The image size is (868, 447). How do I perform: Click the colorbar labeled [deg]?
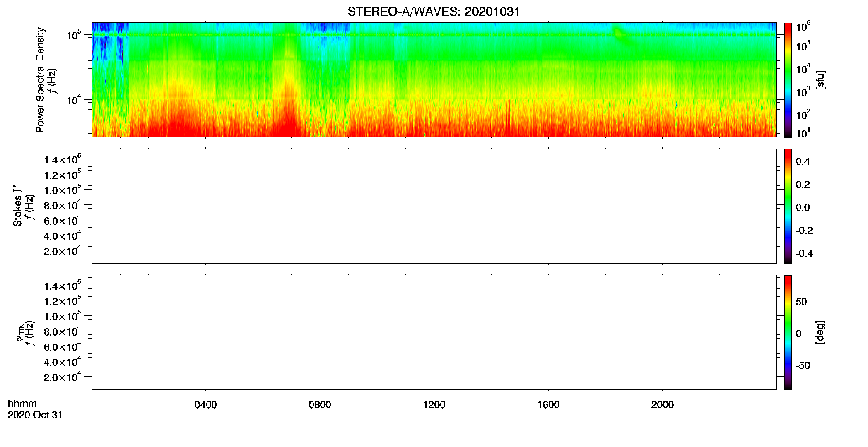(788, 332)
